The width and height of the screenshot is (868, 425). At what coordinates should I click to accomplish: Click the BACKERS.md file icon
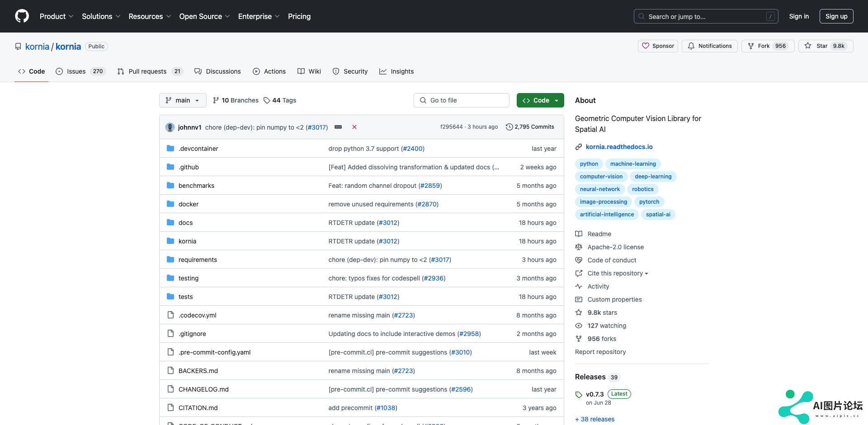click(170, 370)
